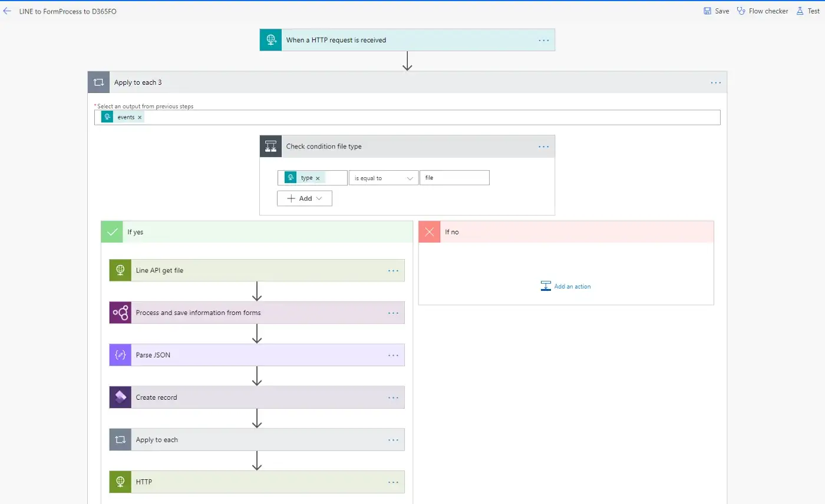
Task: Click the HTTP request trigger icon
Action: pyautogui.click(x=271, y=40)
